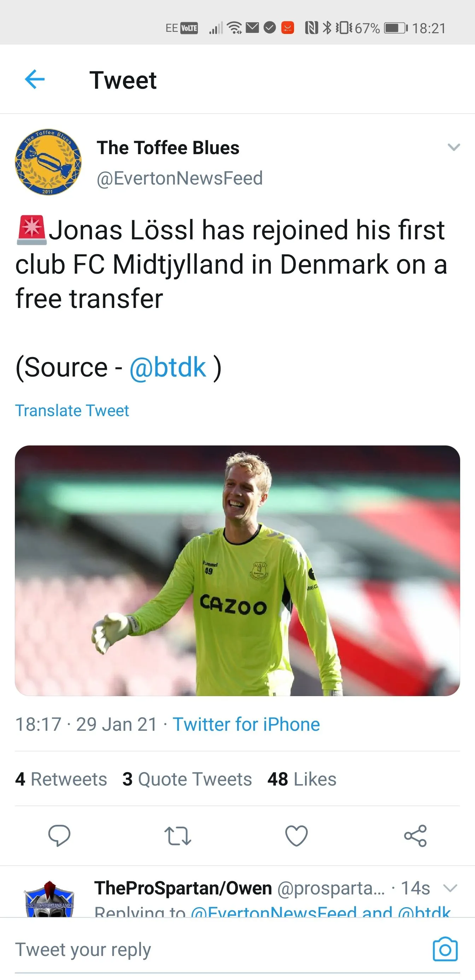View the 3 Quote Tweets list
The width and height of the screenshot is (475, 980).
point(187,779)
